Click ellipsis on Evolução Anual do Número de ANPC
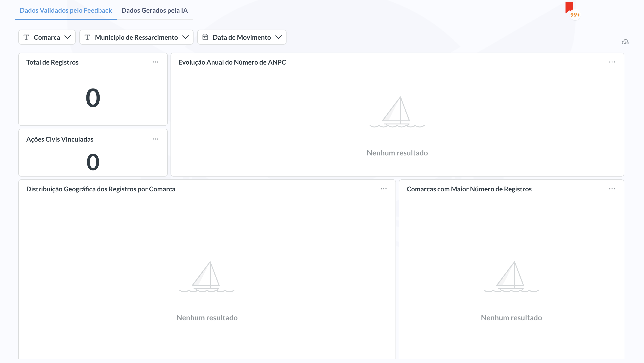The image size is (644, 363). tap(612, 62)
